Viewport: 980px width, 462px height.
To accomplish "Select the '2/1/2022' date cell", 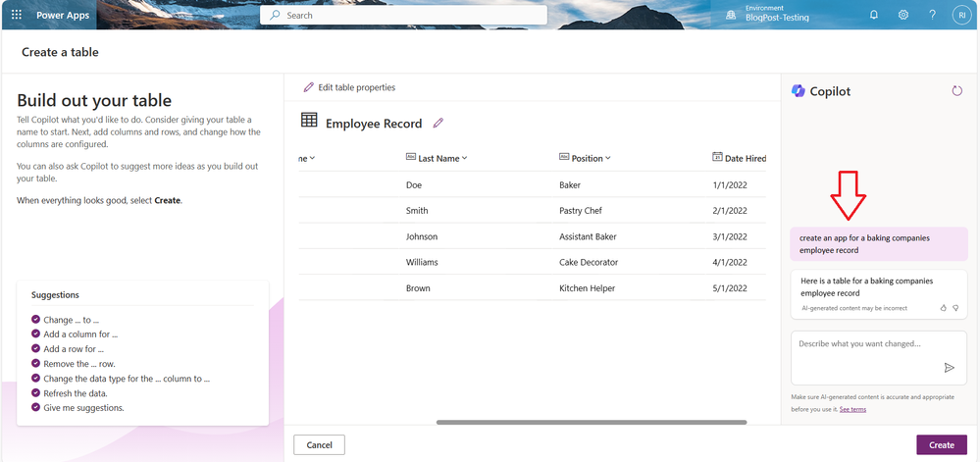I will click(730, 211).
